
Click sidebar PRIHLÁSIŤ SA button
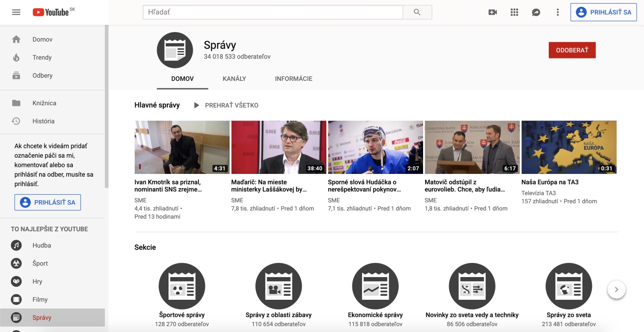click(x=48, y=202)
